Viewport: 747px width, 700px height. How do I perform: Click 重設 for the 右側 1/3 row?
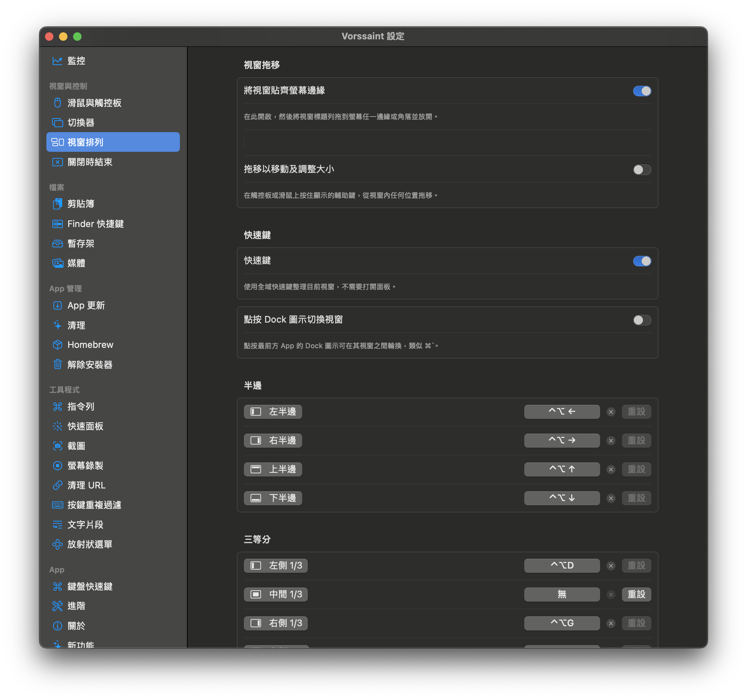click(636, 623)
